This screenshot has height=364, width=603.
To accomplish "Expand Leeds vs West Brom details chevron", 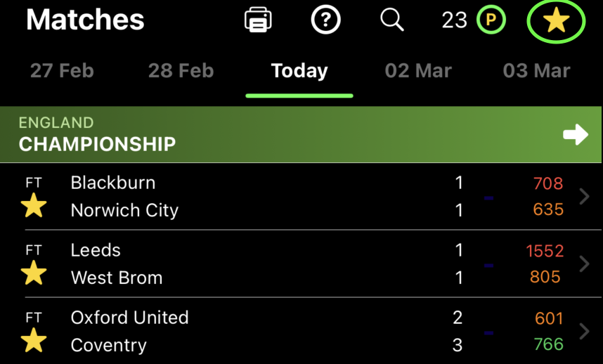I will point(584,264).
